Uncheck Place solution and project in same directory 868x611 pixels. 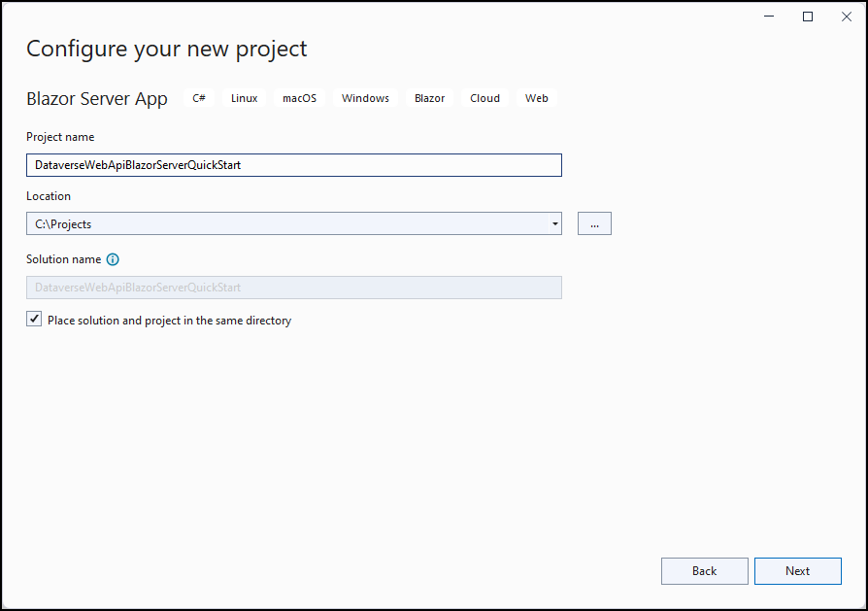(x=33, y=318)
